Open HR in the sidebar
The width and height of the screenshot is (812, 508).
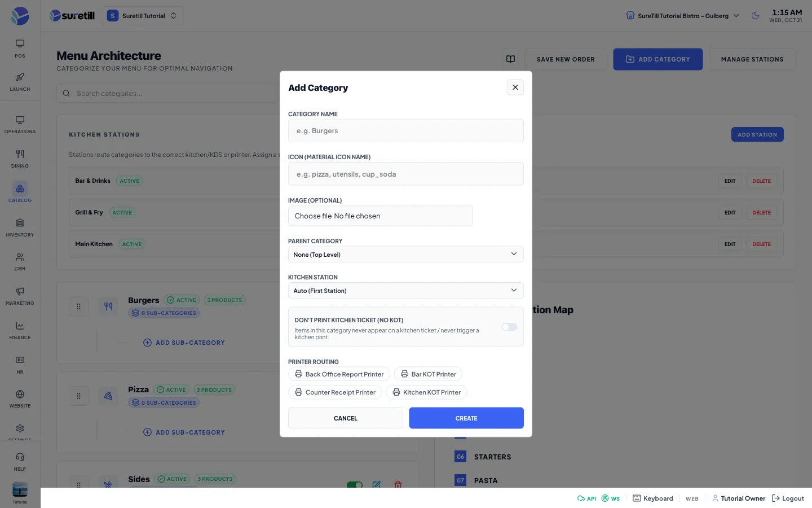(20, 365)
